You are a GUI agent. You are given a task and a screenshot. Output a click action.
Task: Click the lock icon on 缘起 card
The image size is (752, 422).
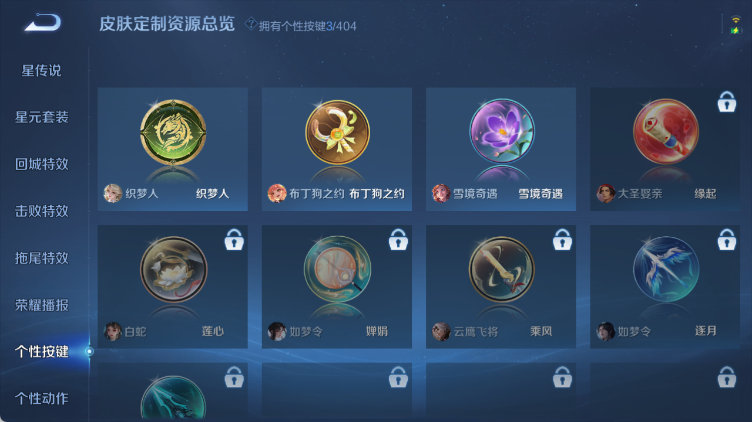click(727, 102)
